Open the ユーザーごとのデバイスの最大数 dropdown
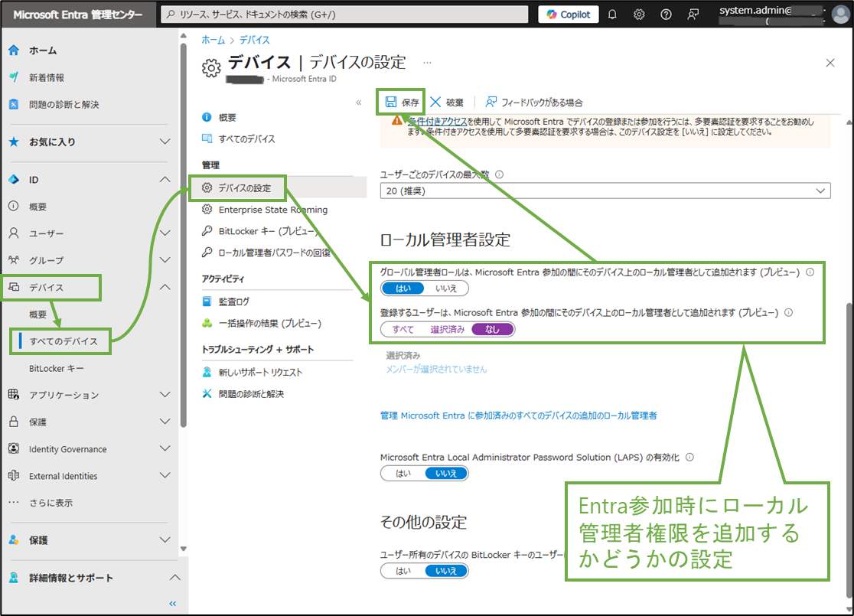This screenshot has width=854, height=616. tap(605, 191)
